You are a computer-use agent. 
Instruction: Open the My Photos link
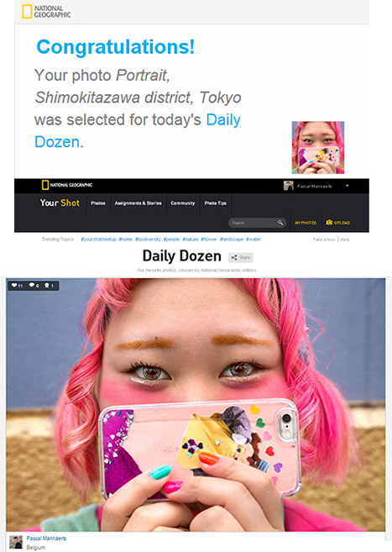tap(306, 223)
